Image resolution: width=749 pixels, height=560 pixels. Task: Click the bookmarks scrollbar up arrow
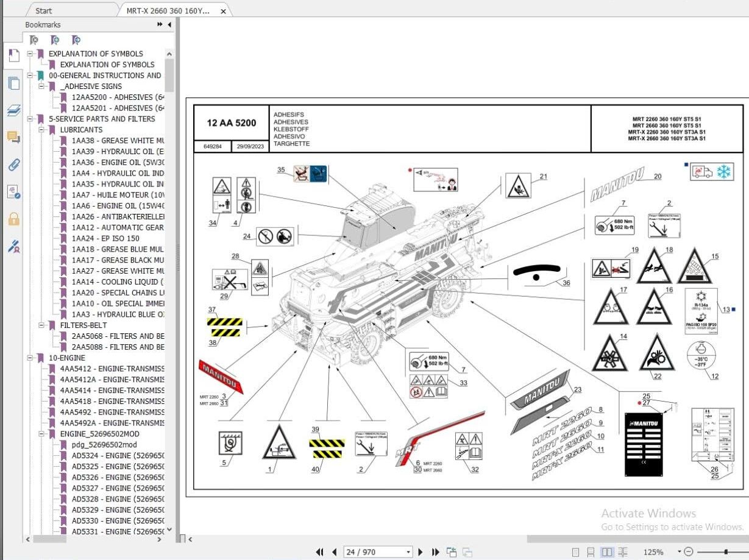(x=169, y=54)
